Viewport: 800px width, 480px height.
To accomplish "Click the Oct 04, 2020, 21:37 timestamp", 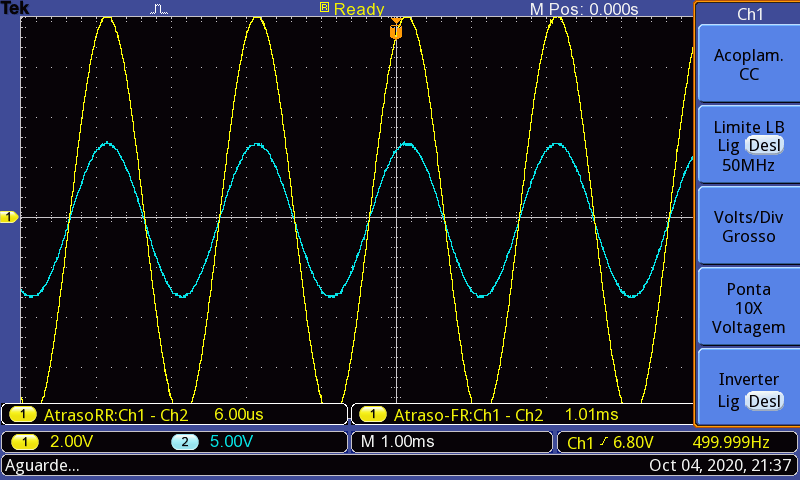I will [x=720, y=465].
